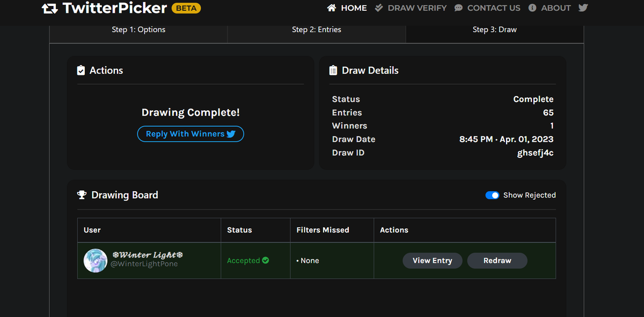Open the Twitter bird icon in navbar

583,8
